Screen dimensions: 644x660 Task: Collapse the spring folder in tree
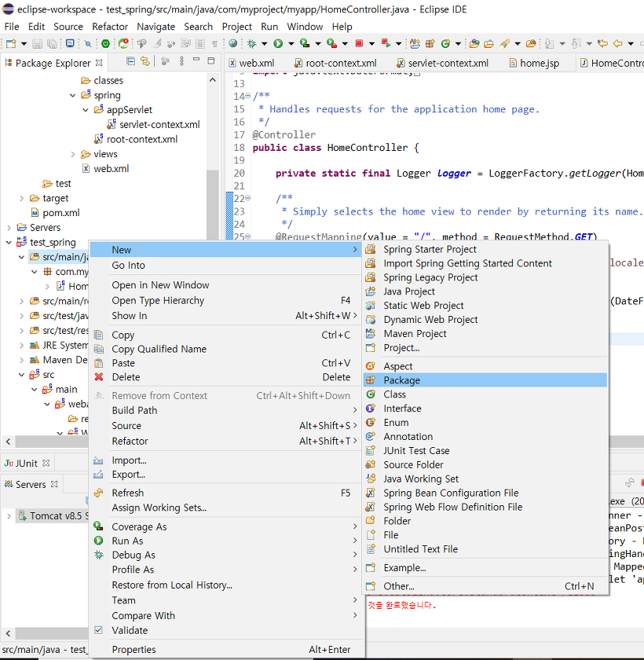(73, 95)
